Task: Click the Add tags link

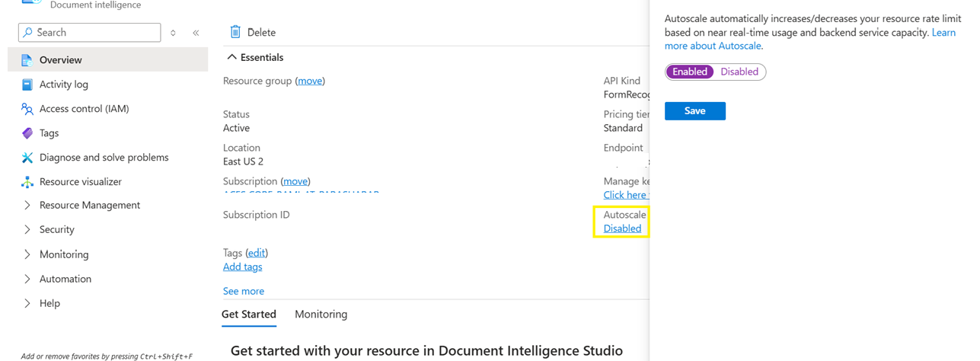Action: point(242,267)
